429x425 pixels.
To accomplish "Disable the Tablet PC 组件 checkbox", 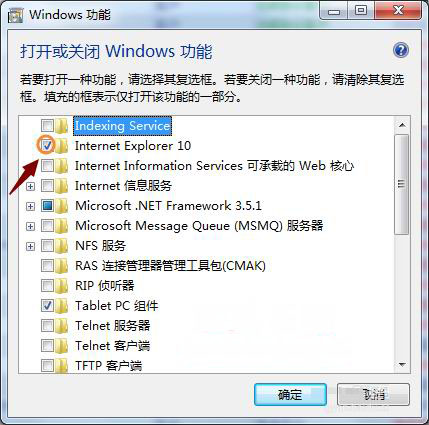I will pos(47,305).
